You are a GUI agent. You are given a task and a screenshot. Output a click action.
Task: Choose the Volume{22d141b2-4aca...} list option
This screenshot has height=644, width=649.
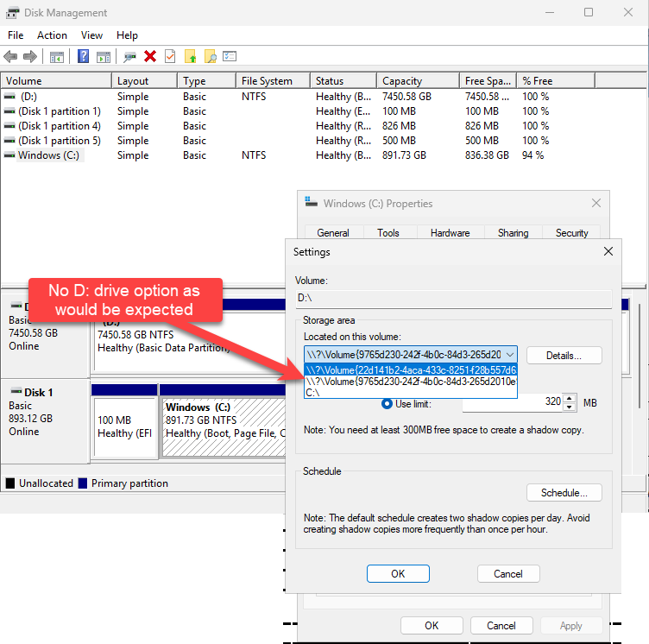click(x=411, y=369)
